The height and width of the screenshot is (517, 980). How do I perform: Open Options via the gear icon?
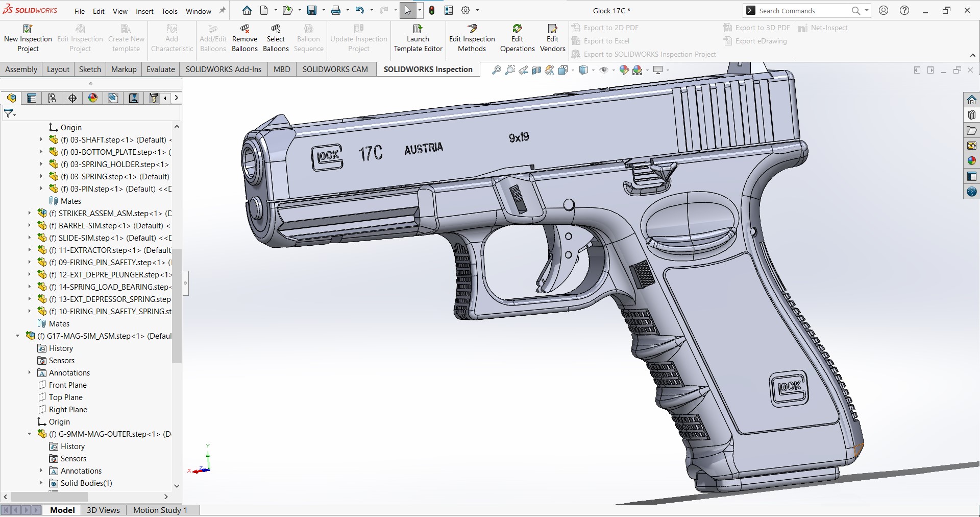(x=465, y=10)
